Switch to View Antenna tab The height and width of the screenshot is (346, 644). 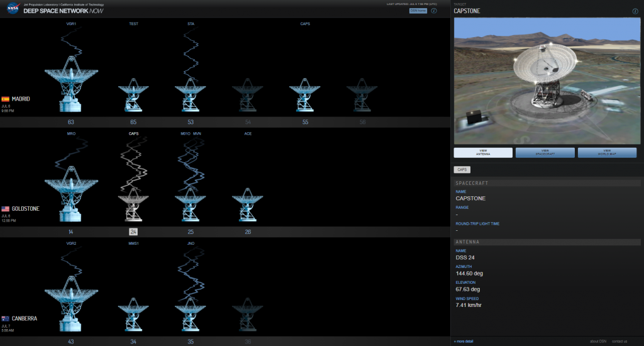(x=483, y=152)
